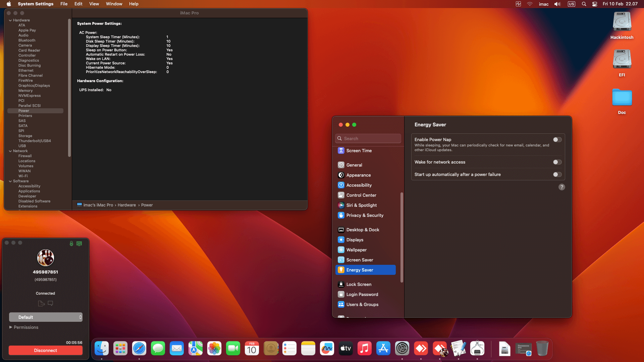
Task: Click the AnyDesk chat icon
Action: click(x=50, y=303)
